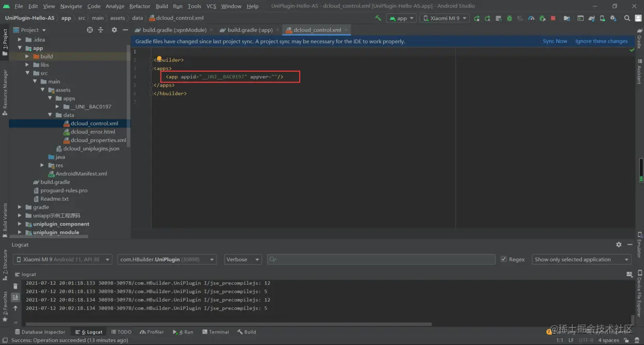
Task: Select AndroidManifest.xml in project tree
Action: tap(77, 174)
